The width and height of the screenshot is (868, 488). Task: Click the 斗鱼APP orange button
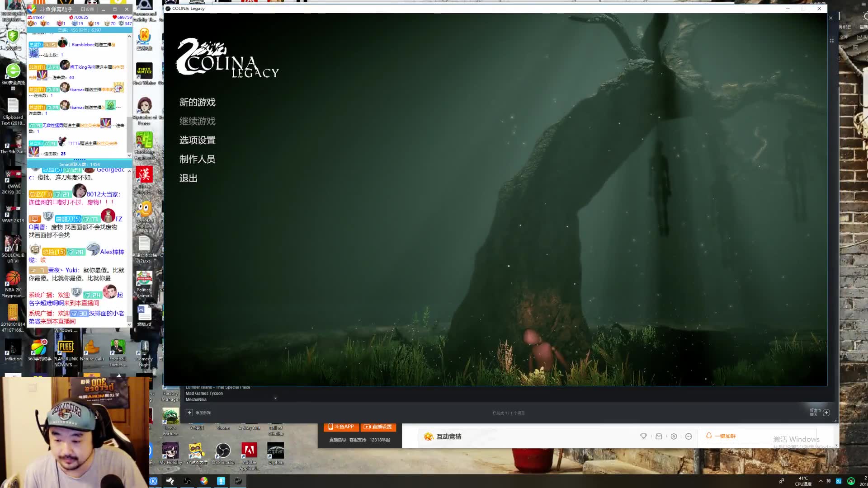[341, 427]
